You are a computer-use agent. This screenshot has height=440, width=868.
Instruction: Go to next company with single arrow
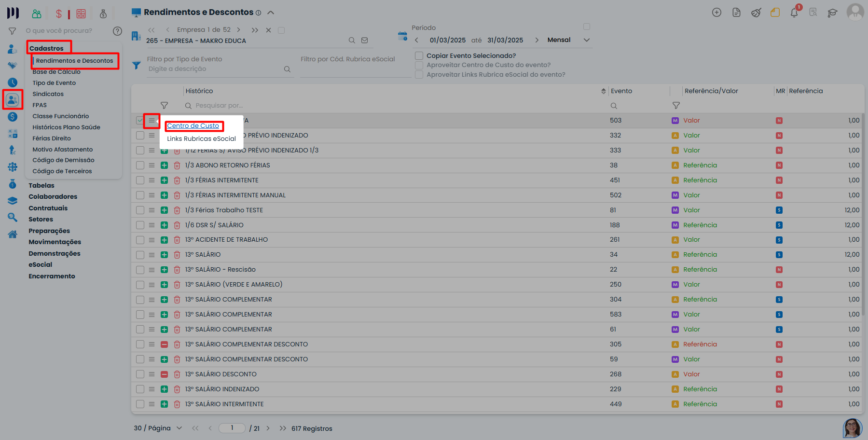coord(238,30)
